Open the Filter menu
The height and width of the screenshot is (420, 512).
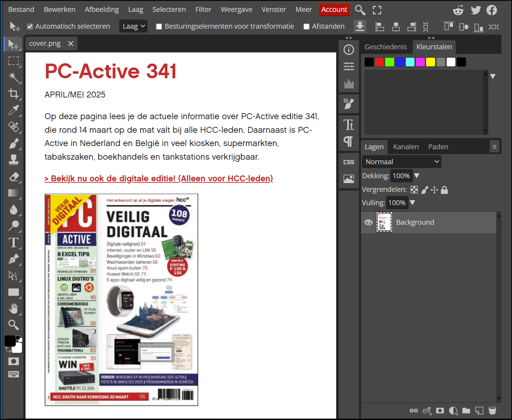coord(203,9)
